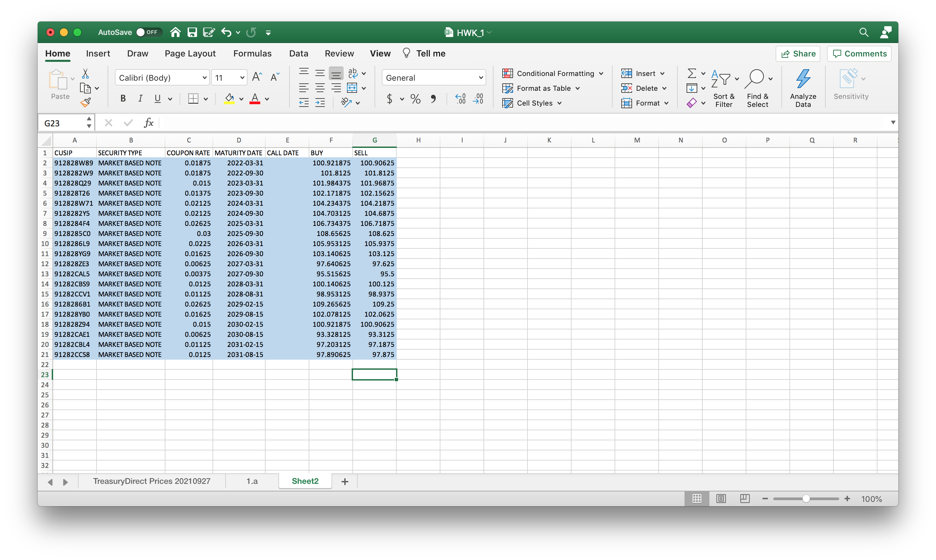The height and width of the screenshot is (560, 936).
Task: Click the Merge & Center icon
Action: [x=352, y=88]
